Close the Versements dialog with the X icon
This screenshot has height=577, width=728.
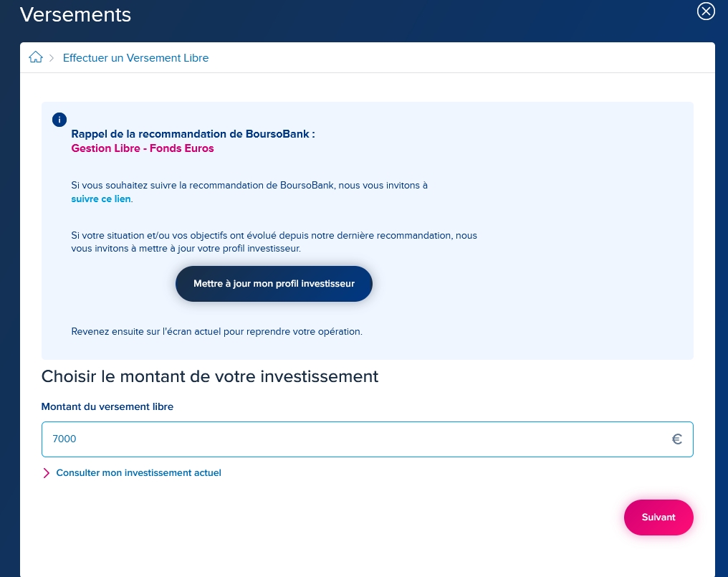pos(706,11)
